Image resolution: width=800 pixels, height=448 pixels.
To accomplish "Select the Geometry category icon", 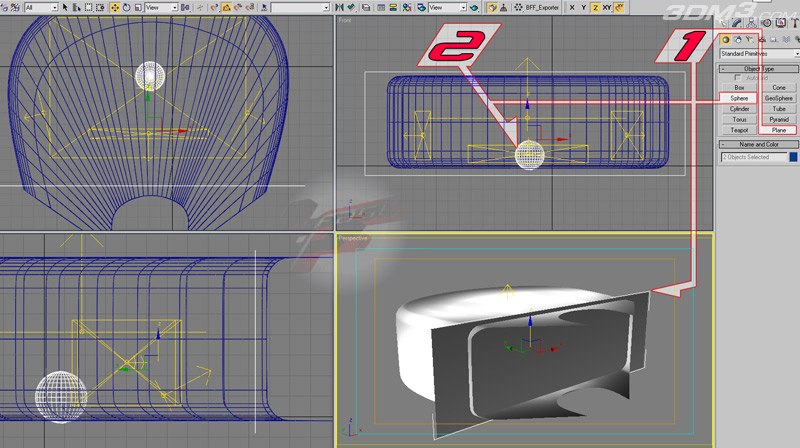I will [x=725, y=39].
